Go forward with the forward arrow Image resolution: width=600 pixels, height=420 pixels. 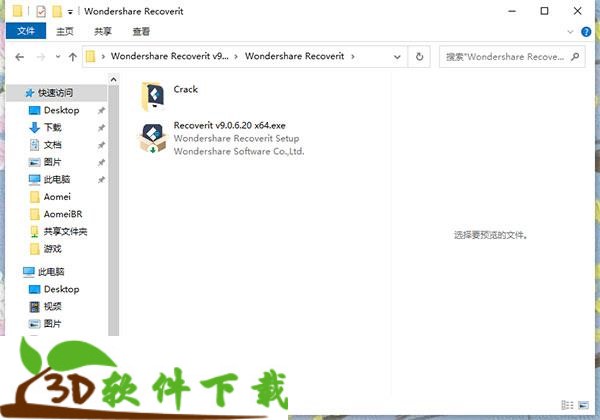[41, 57]
